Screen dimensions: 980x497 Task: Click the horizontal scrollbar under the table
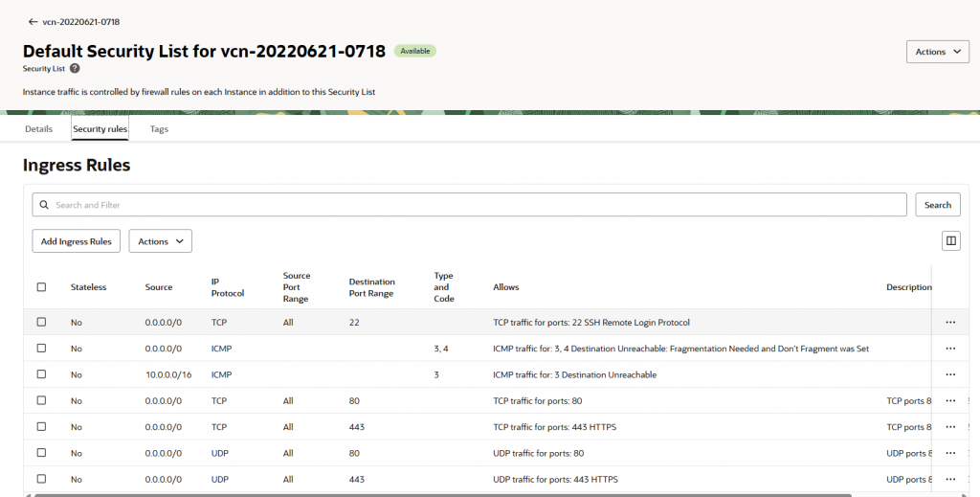(440, 494)
